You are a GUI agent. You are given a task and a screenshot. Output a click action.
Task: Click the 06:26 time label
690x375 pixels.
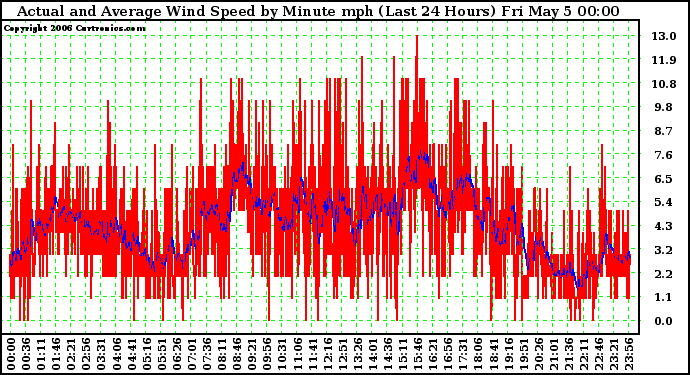pyautogui.click(x=176, y=354)
